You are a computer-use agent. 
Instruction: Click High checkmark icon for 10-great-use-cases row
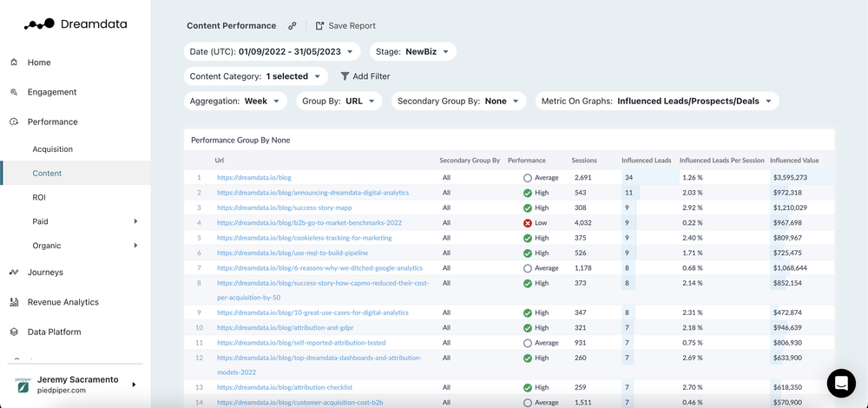tap(528, 313)
